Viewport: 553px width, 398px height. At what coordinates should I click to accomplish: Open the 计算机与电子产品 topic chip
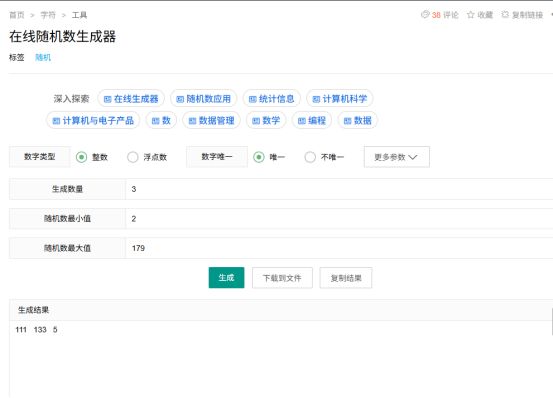click(93, 121)
